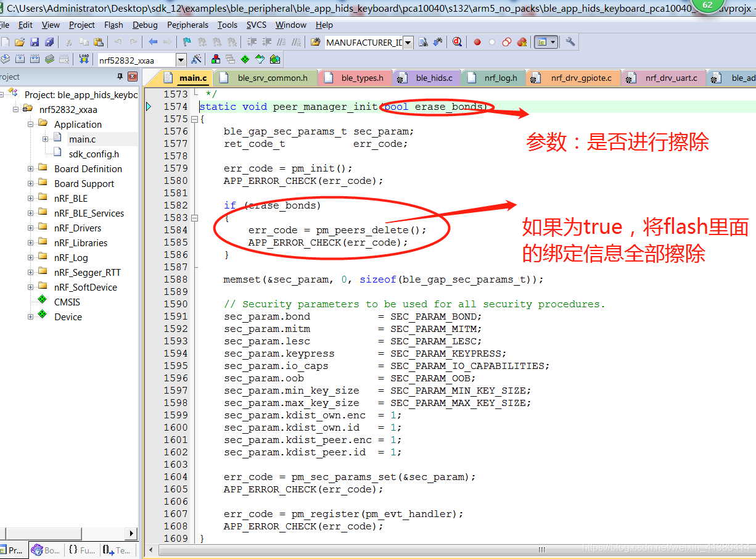Expand the Device group in the tree
The width and height of the screenshot is (756, 559).
tap(31, 317)
